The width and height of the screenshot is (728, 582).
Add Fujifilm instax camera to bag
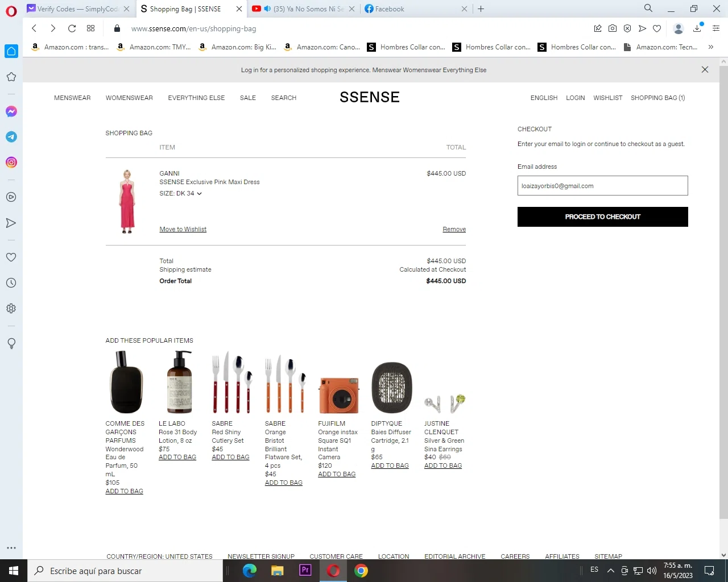[337, 474]
